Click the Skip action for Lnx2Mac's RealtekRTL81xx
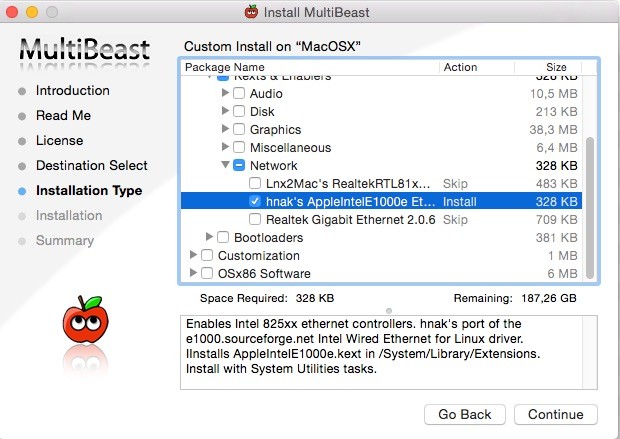 tap(455, 184)
